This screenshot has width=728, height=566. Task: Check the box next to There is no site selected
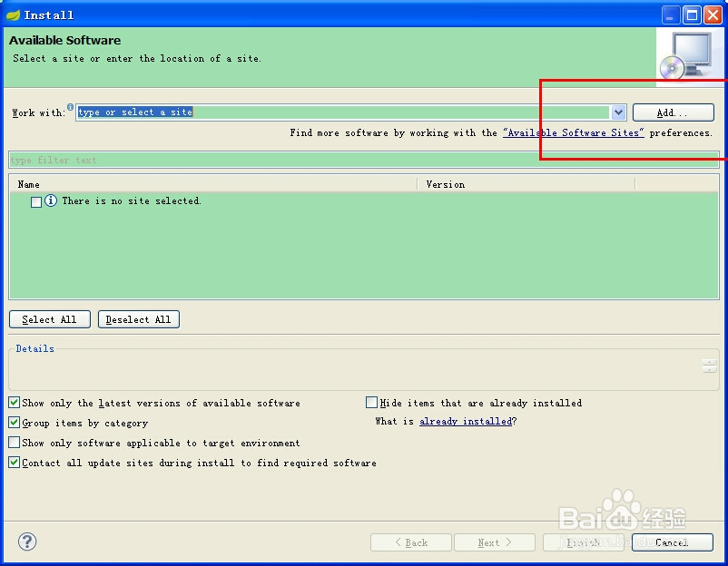click(x=35, y=200)
